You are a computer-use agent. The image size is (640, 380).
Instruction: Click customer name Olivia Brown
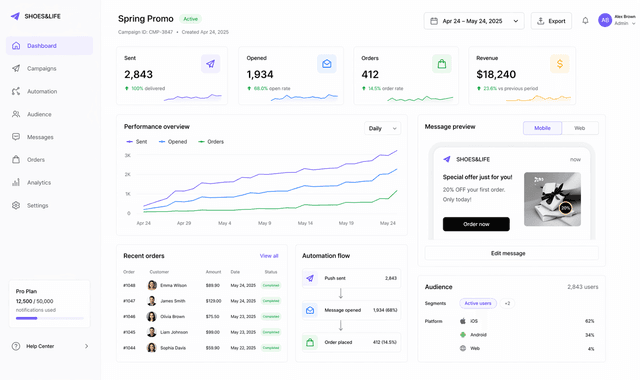[172, 316]
